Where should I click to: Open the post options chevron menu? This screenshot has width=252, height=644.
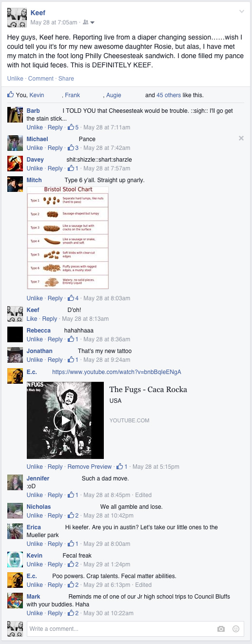pos(241,11)
